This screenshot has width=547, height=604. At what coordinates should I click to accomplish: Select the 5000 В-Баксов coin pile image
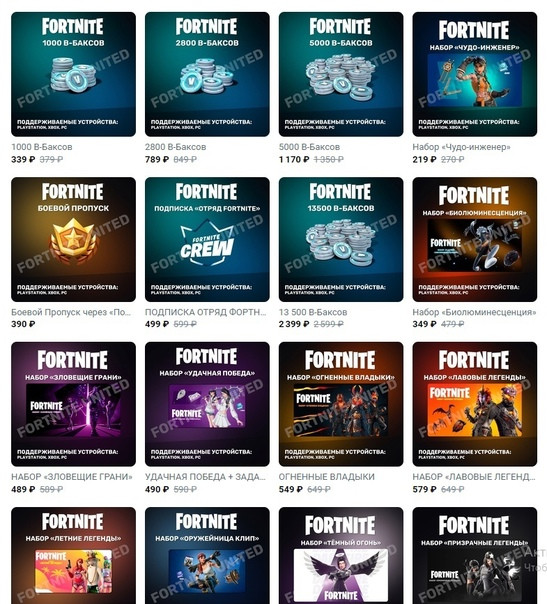(341, 74)
